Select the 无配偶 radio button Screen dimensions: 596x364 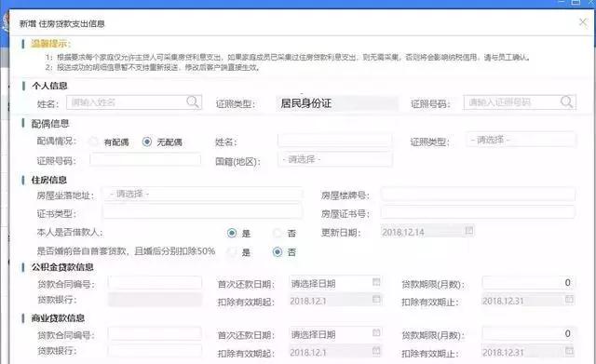[x=147, y=142]
